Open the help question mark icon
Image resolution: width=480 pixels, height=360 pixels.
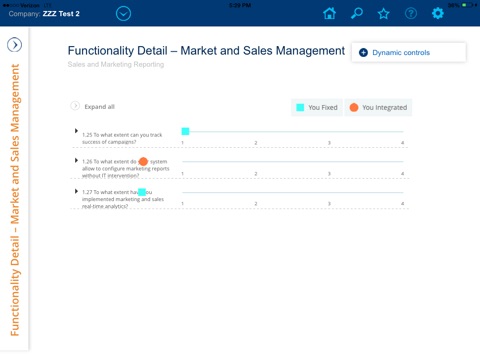[411, 14]
